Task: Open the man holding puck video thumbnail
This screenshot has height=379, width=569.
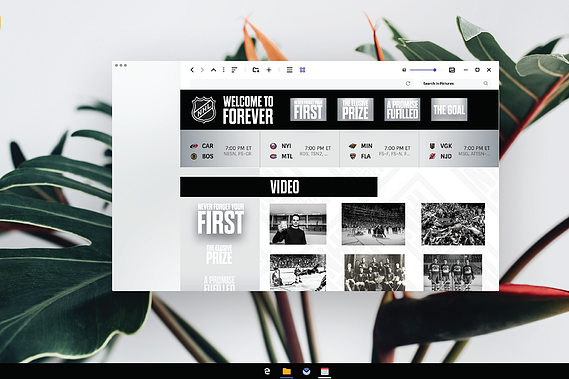Action: (298, 224)
